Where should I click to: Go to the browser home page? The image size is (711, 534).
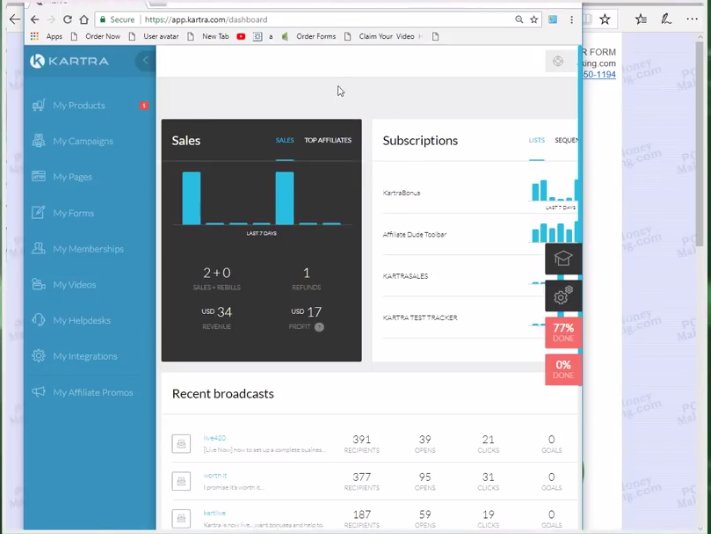tap(84, 19)
